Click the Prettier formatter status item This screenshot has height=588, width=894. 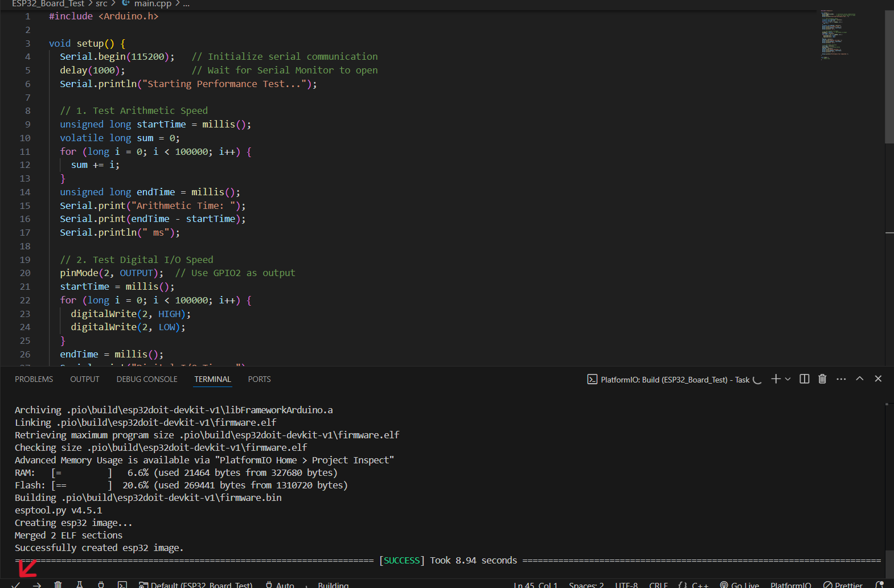coord(843,585)
